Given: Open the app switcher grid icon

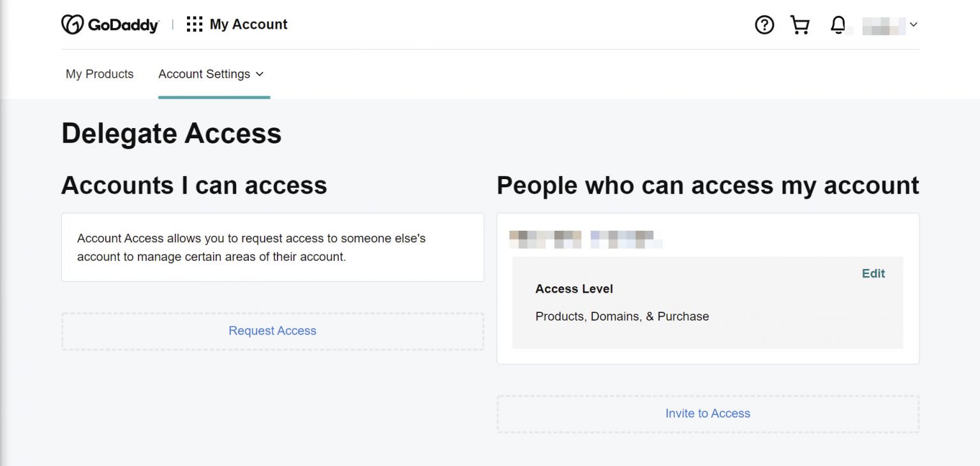Looking at the screenshot, I should point(195,24).
